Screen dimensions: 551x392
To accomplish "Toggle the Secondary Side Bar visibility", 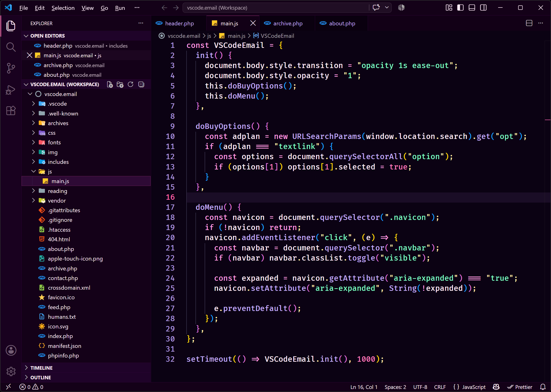I will 483,8.
